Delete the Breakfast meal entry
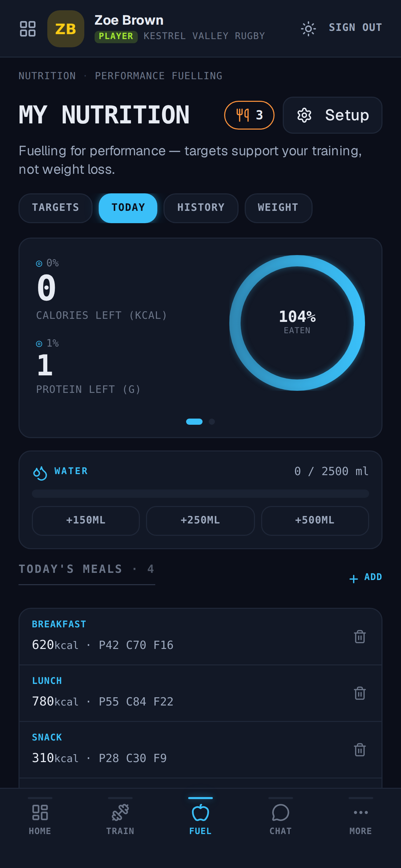The image size is (401, 868). coord(360,637)
